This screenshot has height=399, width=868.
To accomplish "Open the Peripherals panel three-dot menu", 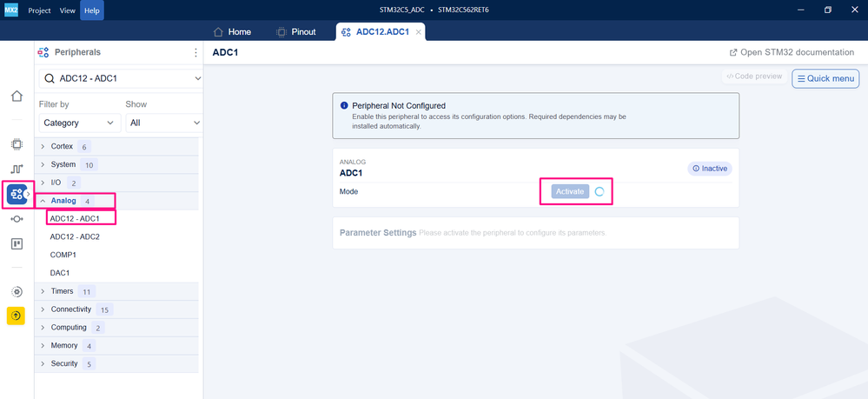I will pyautogui.click(x=195, y=53).
